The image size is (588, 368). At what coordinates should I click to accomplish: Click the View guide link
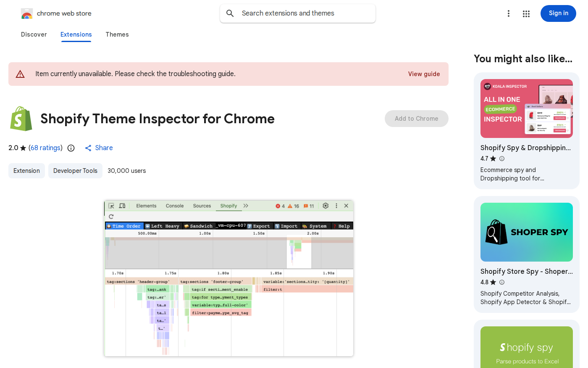pos(424,74)
